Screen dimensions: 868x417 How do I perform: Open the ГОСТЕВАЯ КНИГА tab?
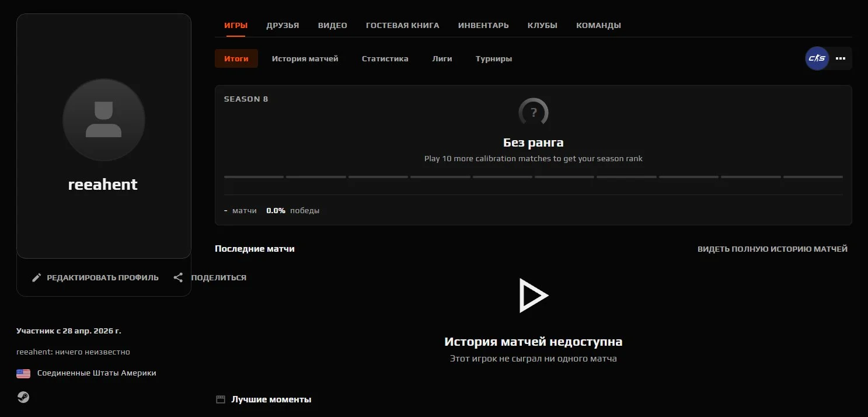403,26
